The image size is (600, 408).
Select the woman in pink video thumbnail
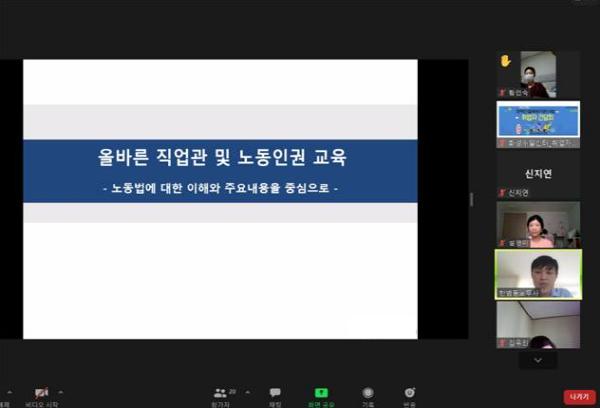(538, 225)
